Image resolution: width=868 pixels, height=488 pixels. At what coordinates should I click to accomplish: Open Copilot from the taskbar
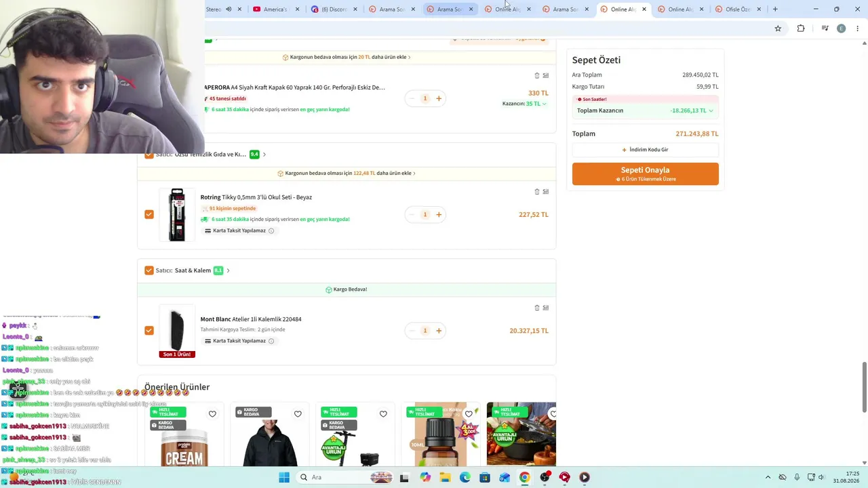pos(425,477)
